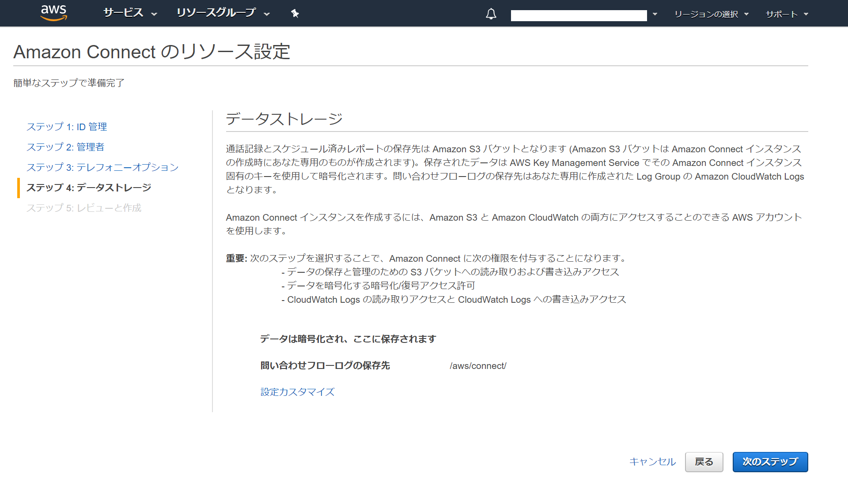Viewport: 848px width, 504px height.
Task: Open the account name dropdown
Action: (x=584, y=15)
